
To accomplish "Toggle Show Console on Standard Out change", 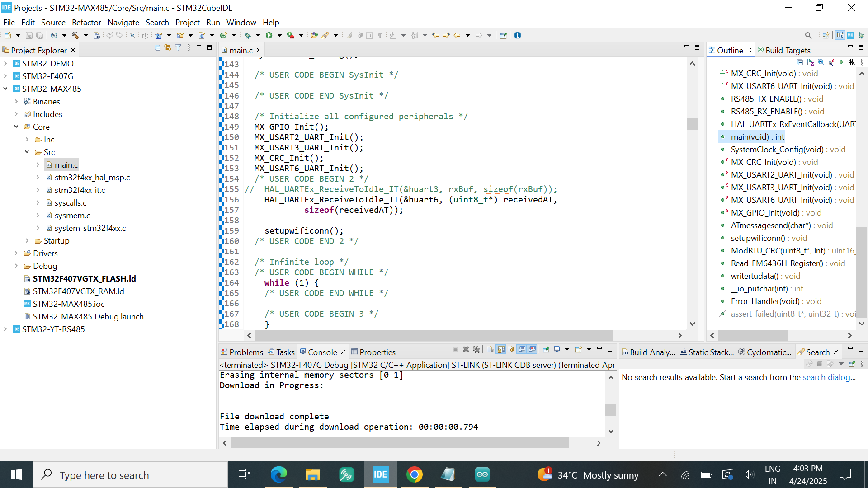I will 522,349.
